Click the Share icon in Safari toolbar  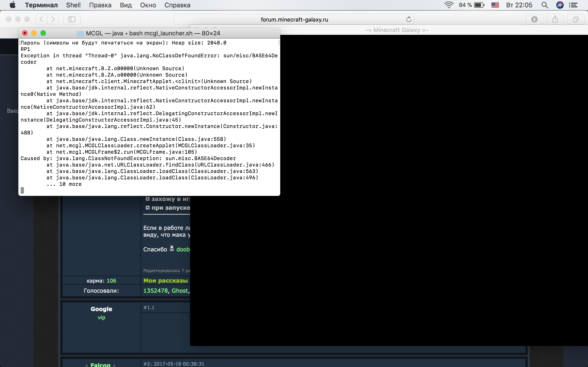[555, 19]
